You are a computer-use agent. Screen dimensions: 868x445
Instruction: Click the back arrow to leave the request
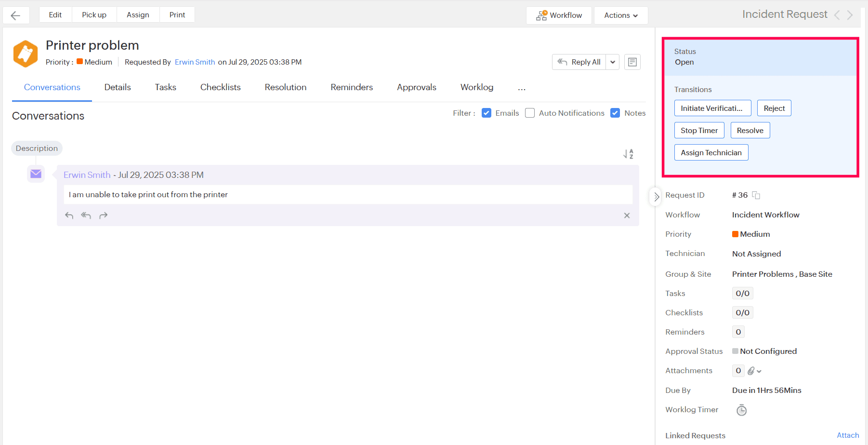(16, 15)
